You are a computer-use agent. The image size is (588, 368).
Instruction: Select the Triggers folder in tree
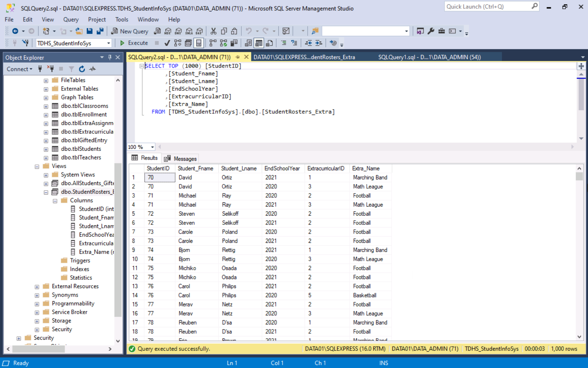80,261
